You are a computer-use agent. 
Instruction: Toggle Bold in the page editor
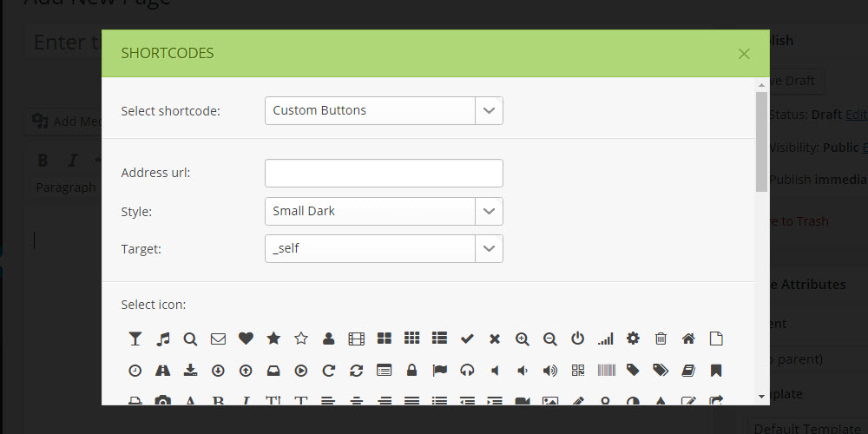click(43, 161)
